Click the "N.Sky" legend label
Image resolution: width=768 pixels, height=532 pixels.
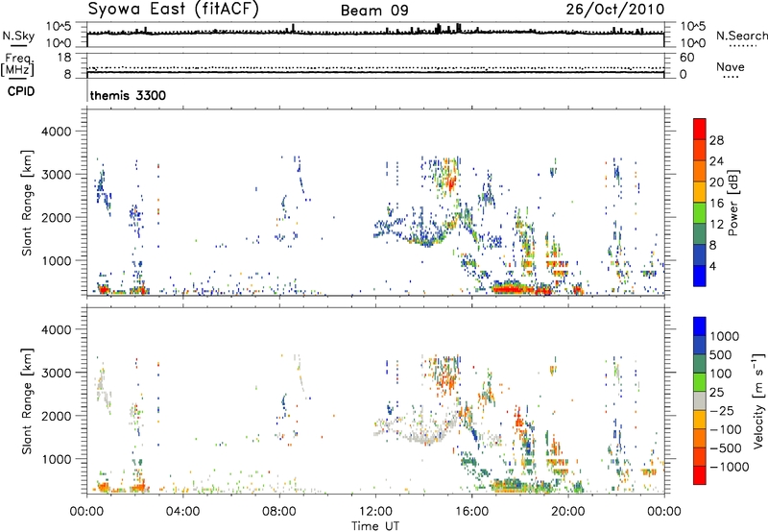coord(18,36)
